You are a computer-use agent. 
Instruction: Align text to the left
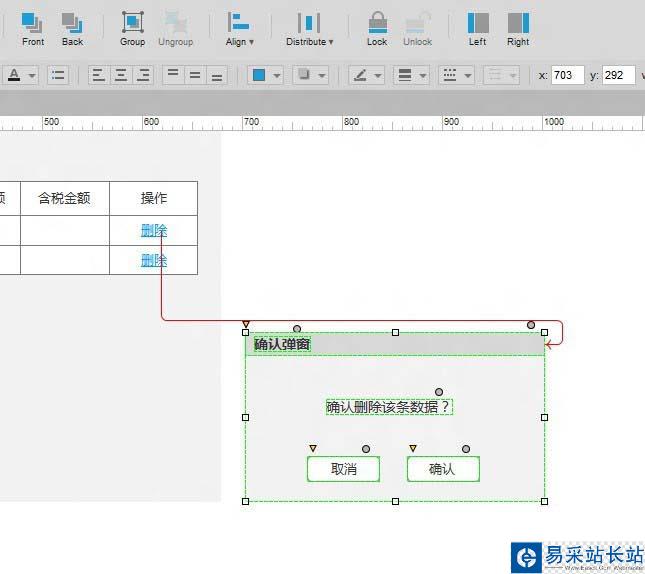coord(98,75)
